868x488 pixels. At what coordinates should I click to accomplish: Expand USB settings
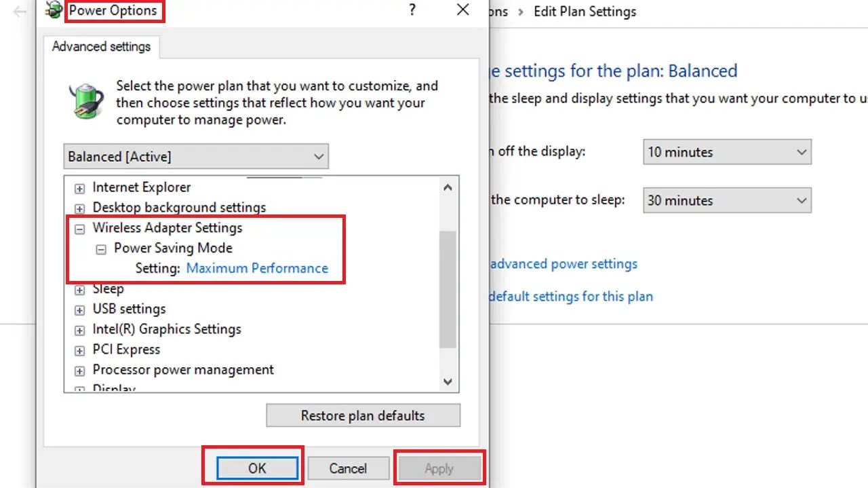coord(79,309)
